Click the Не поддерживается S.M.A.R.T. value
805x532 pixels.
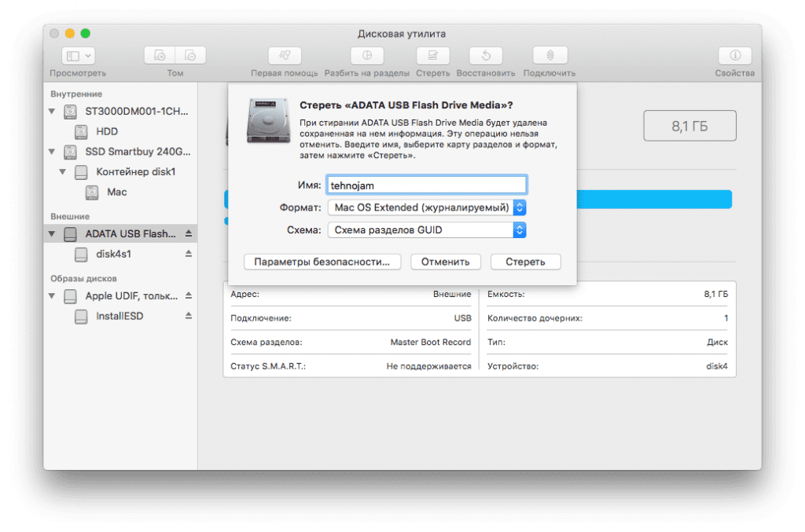point(428,366)
